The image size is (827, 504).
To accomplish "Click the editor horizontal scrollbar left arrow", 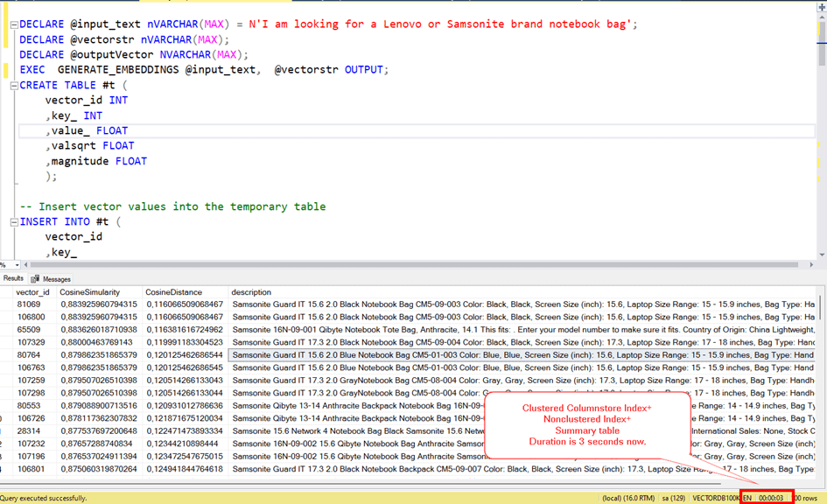I will 27,264.
